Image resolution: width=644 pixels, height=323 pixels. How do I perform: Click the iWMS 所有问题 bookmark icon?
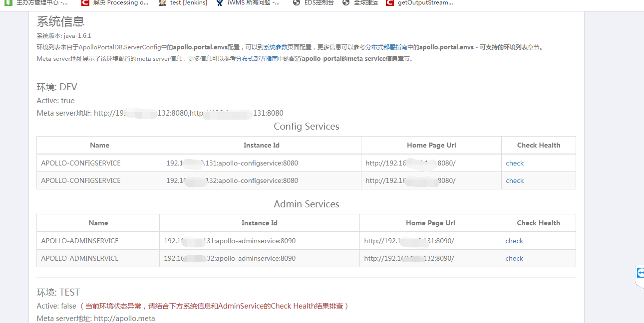(x=218, y=3)
